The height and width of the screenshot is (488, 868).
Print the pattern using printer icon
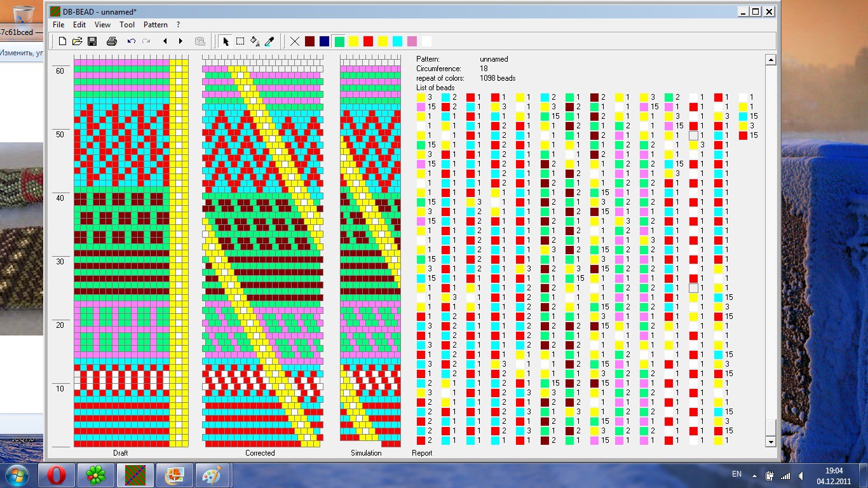click(112, 41)
